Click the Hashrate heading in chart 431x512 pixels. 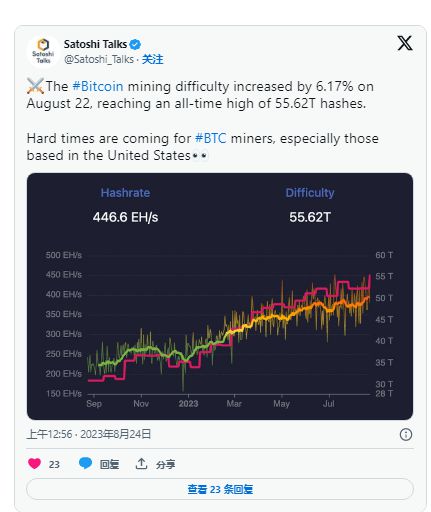coord(125,193)
